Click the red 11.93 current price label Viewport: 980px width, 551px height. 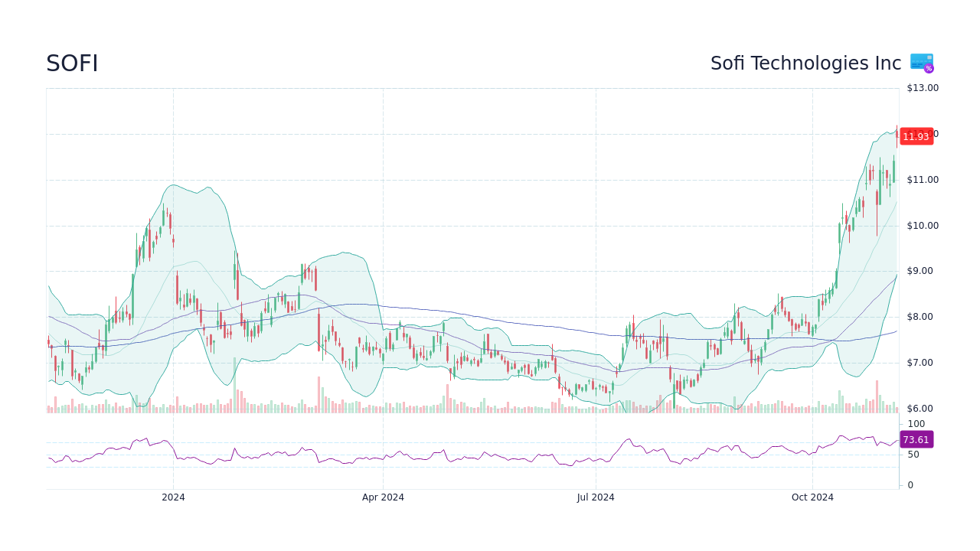(916, 136)
